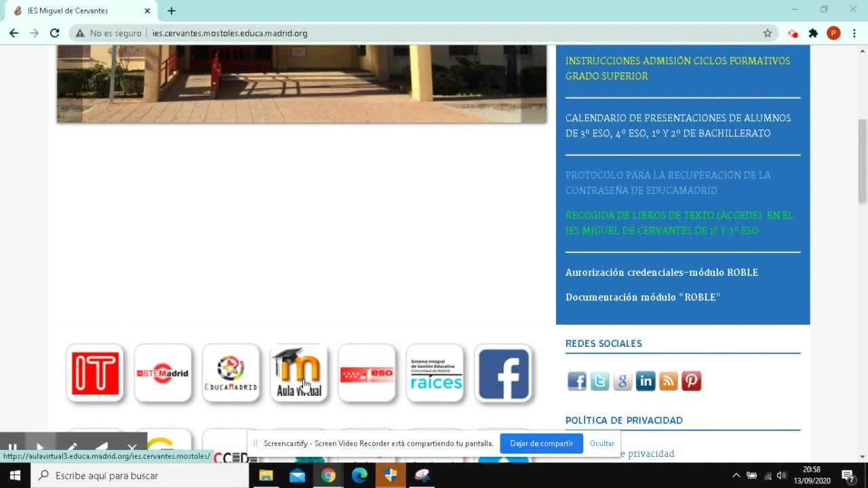
Task: Open the IT tile icon
Action: click(95, 373)
